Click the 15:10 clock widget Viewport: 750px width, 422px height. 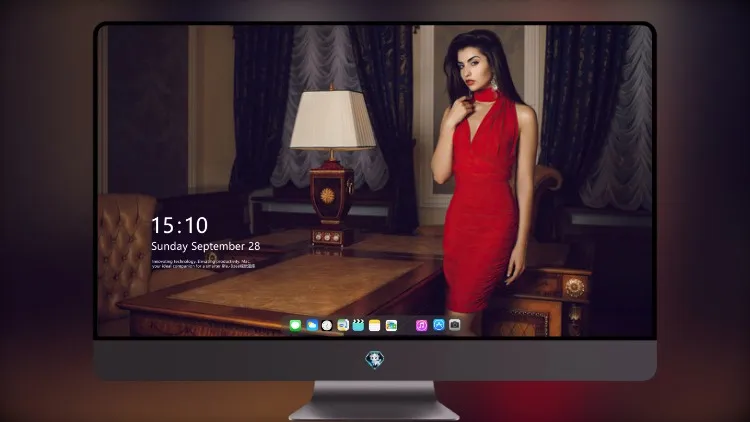pos(179,225)
